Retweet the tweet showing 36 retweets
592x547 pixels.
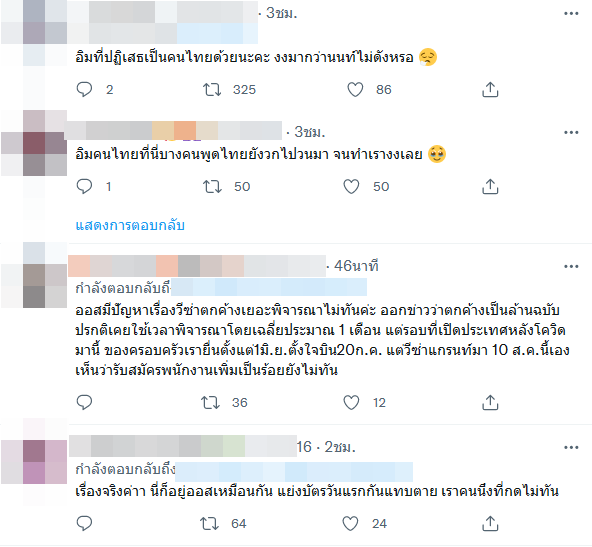point(210,402)
